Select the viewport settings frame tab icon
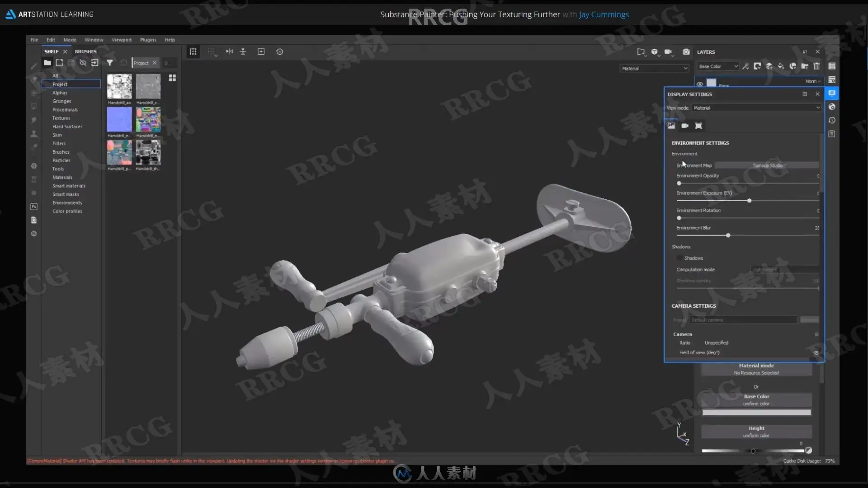 (x=698, y=126)
